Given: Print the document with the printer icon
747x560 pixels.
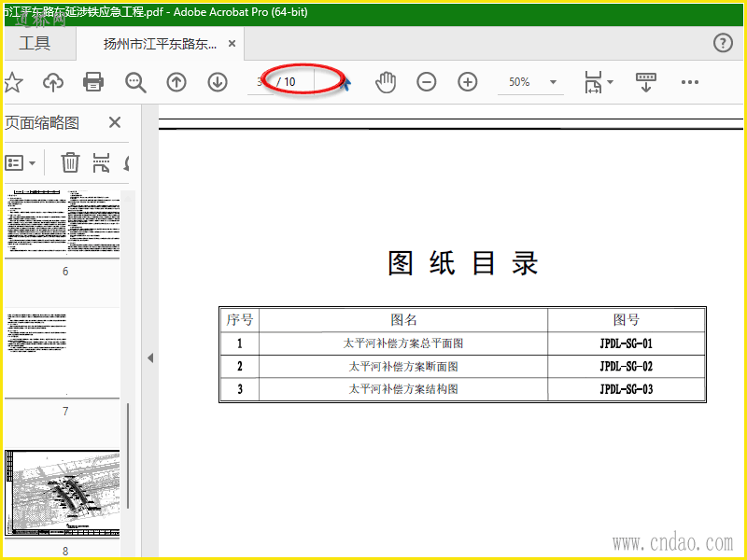Looking at the screenshot, I should pos(93,81).
